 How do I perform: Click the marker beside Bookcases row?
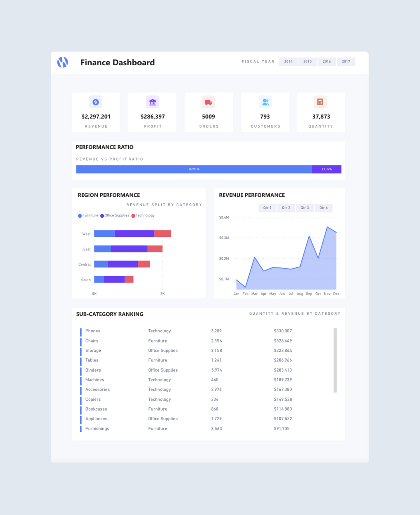tap(80, 409)
